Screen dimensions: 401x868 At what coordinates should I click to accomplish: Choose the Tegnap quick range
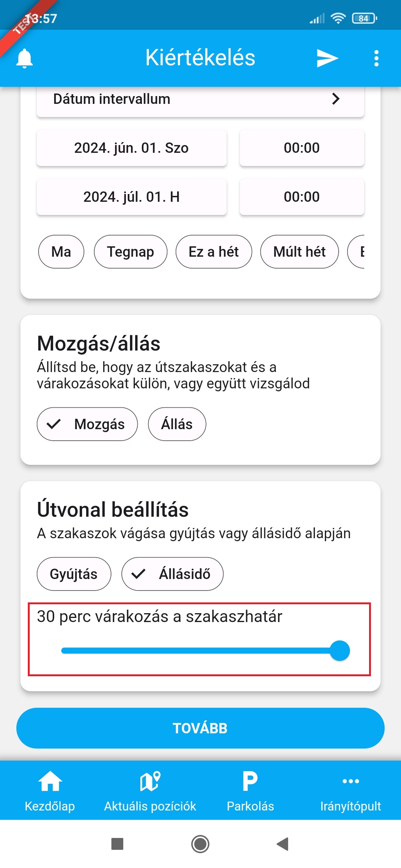coord(130,251)
